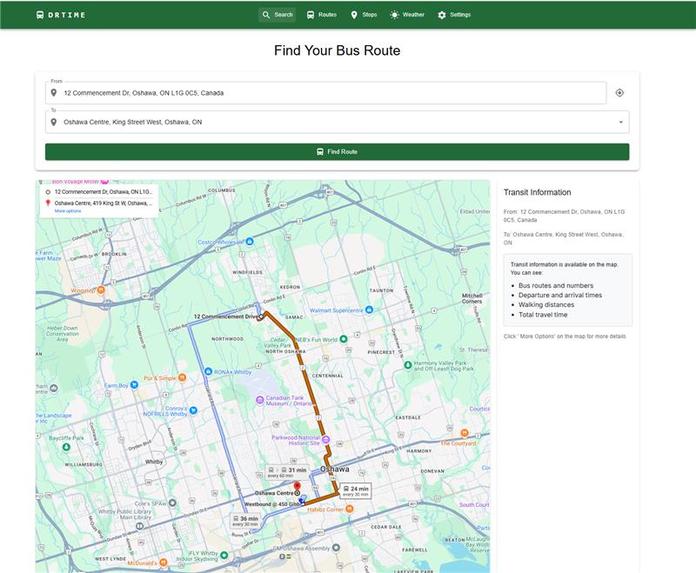Open the Settings nav tab
Screen dimensions: 696x573
(x=454, y=15)
